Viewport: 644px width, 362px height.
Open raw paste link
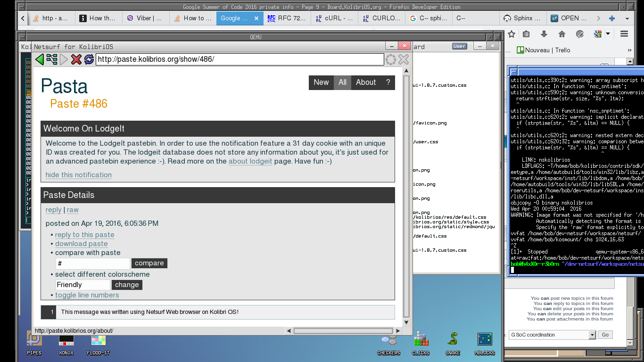click(x=73, y=210)
